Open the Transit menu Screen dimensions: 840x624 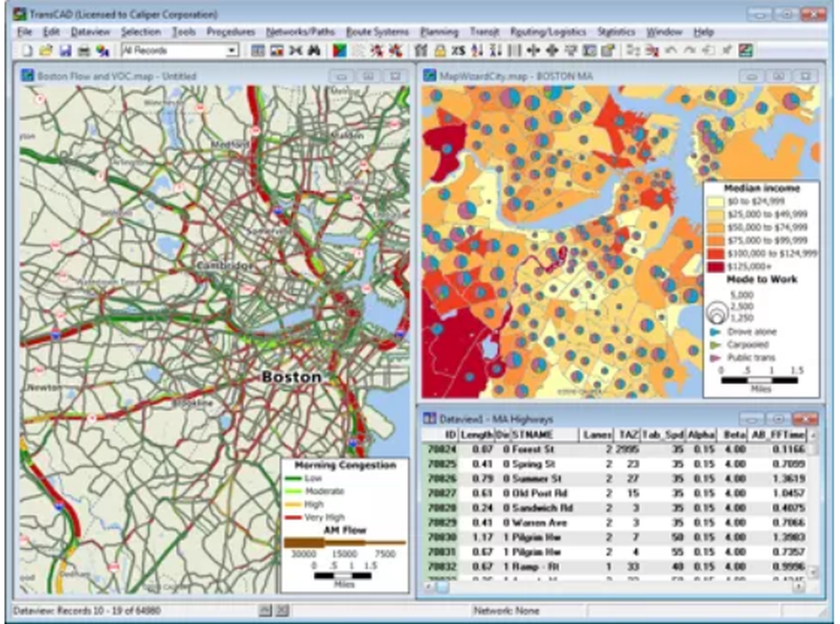[x=485, y=32]
